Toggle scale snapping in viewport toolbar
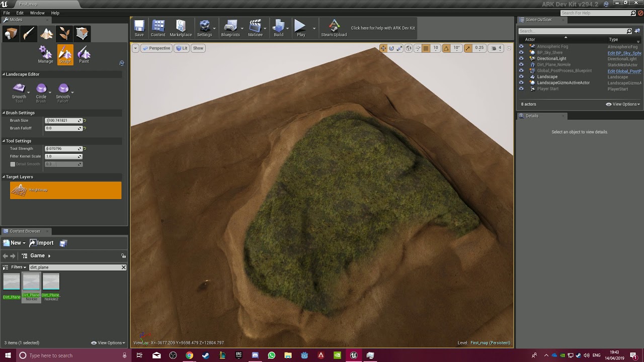 [x=468, y=48]
